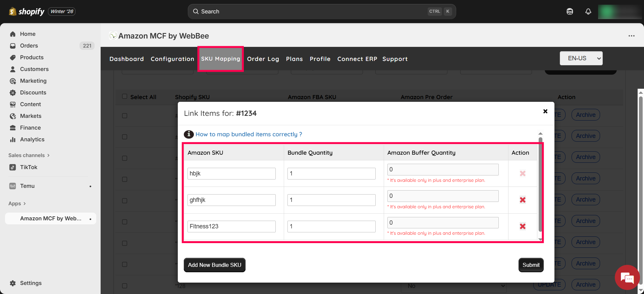
Task: Click the info icon beside bundle help
Action: click(x=189, y=134)
